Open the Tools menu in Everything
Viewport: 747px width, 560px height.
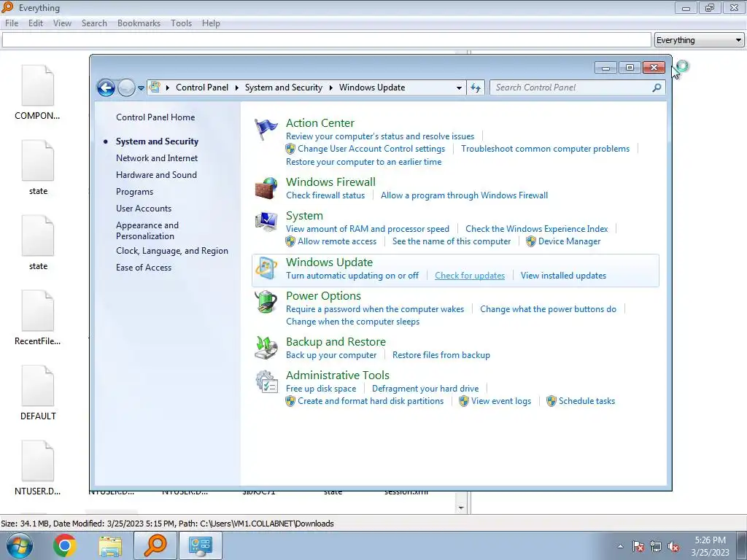tap(181, 23)
